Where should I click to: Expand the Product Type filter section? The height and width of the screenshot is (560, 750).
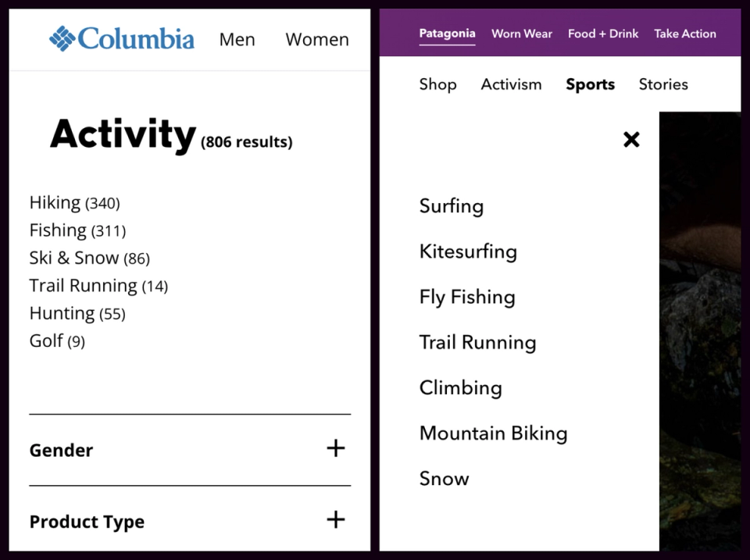tap(336, 519)
